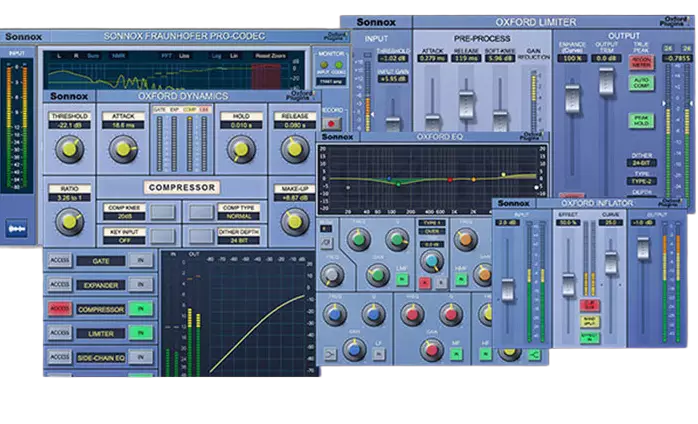Image resolution: width=698 pixels, height=424 pixels.
Task: Click the Ratio knob in Oxford Dynamics
Action: pyautogui.click(x=69, y=222)
